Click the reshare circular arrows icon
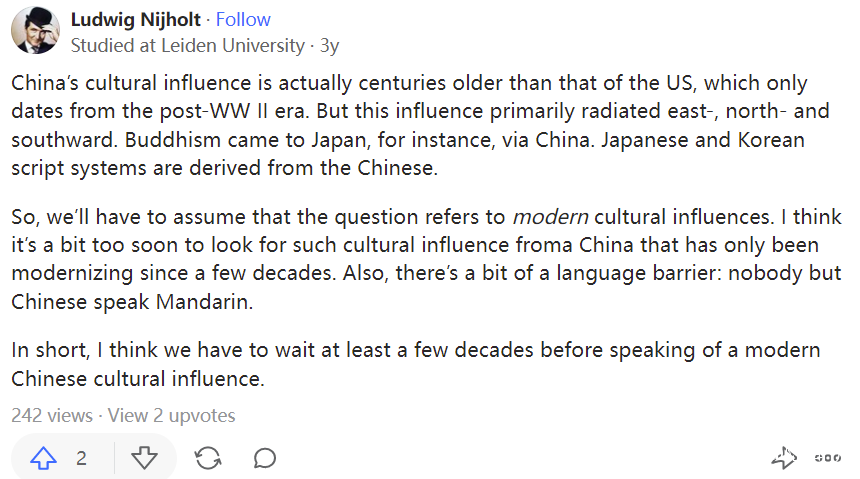The width and height of the screenshot is (860, 479). coord(208,458)
